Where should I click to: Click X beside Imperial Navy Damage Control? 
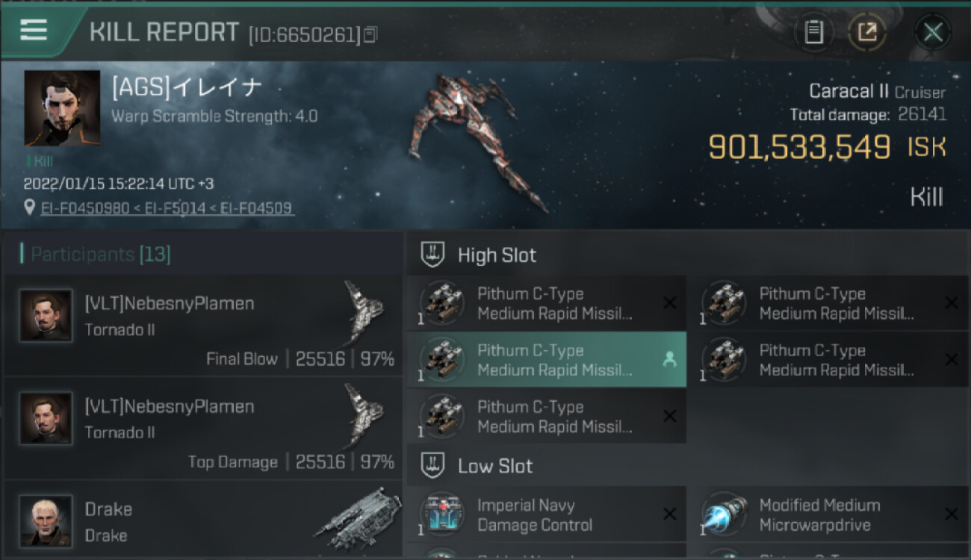670,514
